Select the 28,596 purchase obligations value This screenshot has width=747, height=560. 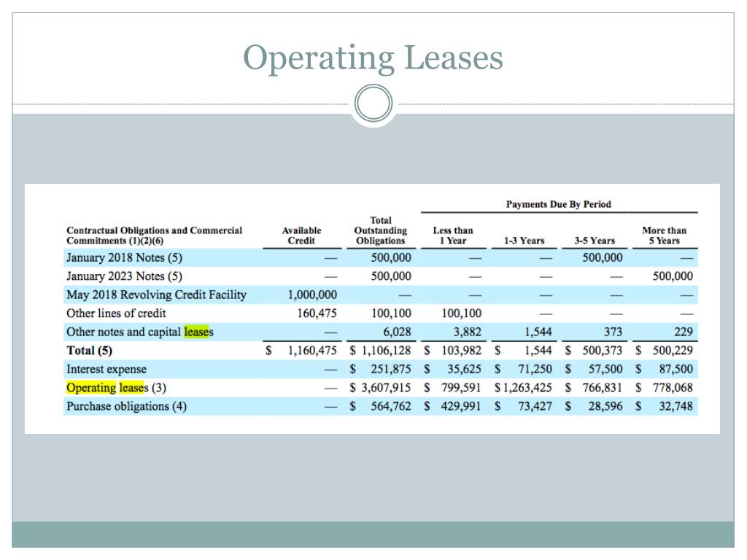coord(605,406)
